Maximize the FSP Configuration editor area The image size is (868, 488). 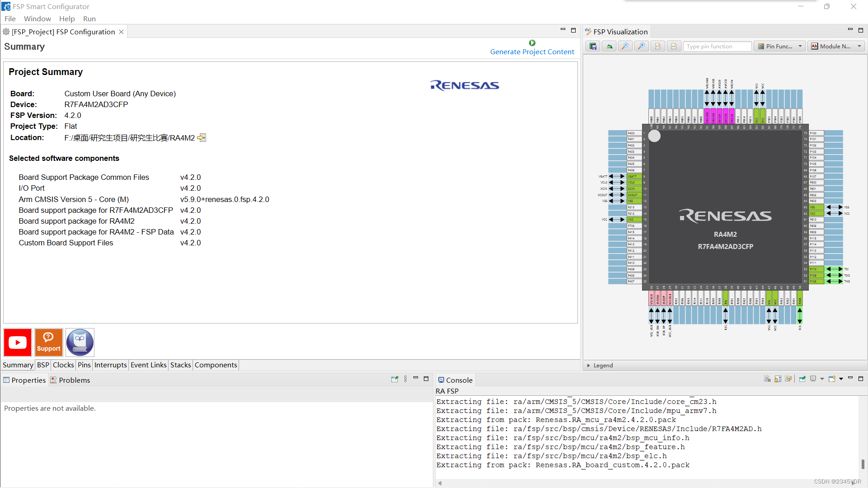pyautogui.click(x=573, y=30)
